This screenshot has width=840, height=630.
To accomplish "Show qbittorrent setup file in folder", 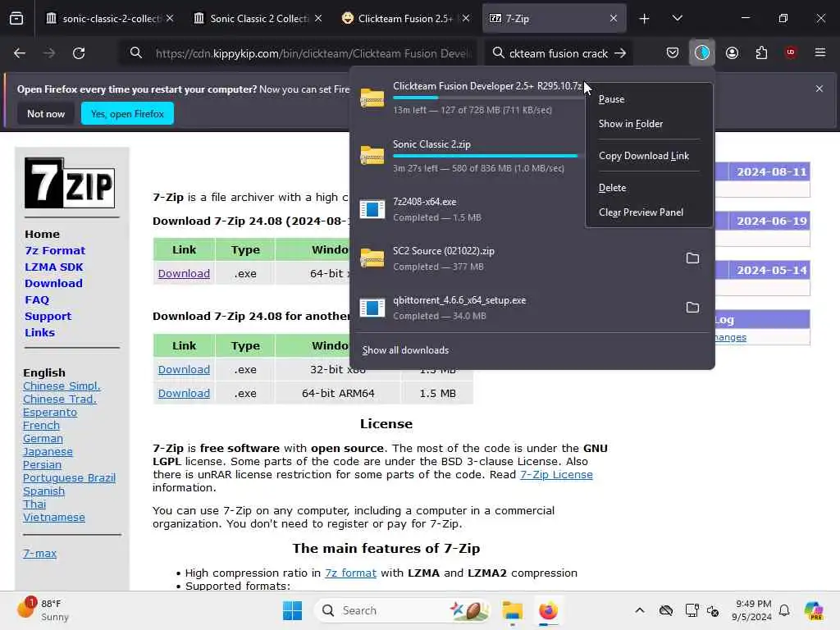I will pos(692,308).
